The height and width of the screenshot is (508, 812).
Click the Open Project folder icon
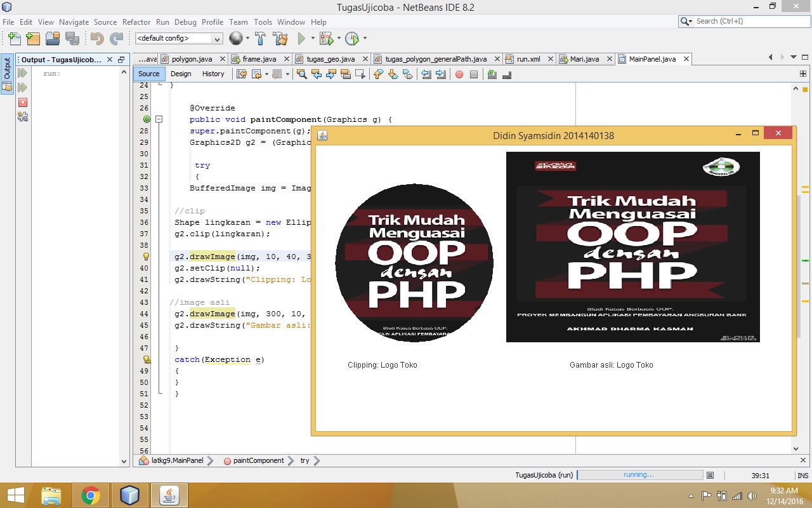click(x=53, y=39)
